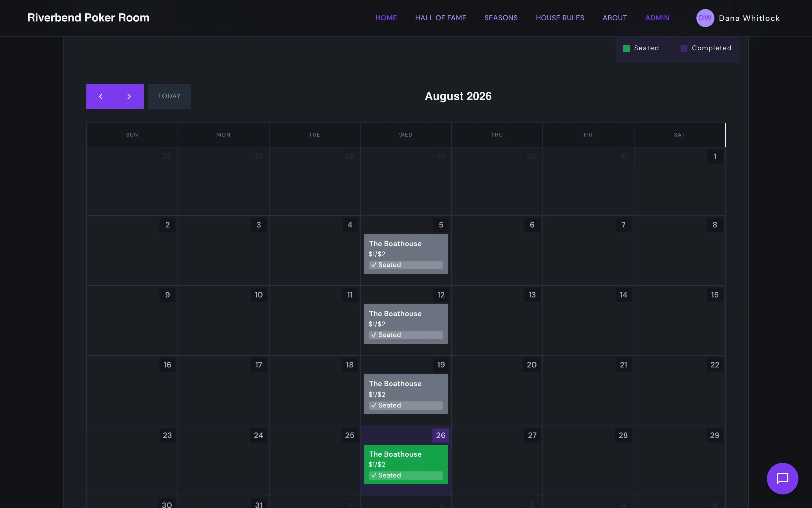The height and width of the screenshot is (508, 812).
Task: Advance to next month with right chevron
Action: click(x=129, y=97)
